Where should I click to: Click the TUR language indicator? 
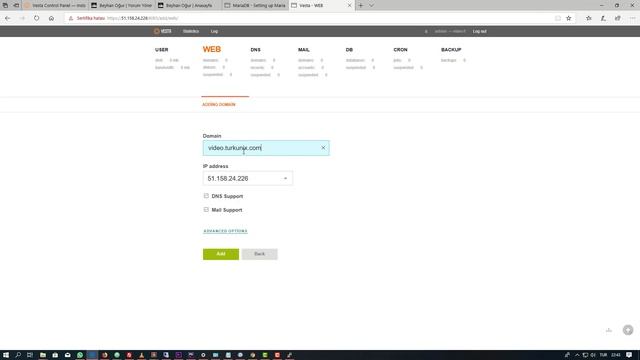[x=603, y=355]
